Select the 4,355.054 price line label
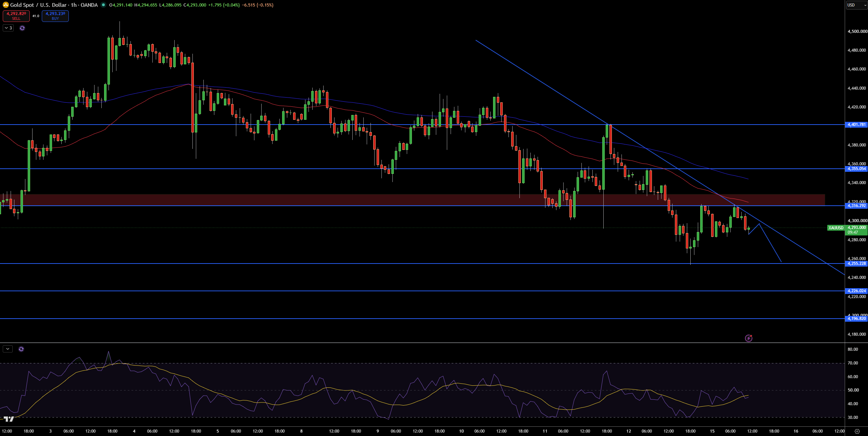This screenshot has height=436, width=868. [856, 169]
